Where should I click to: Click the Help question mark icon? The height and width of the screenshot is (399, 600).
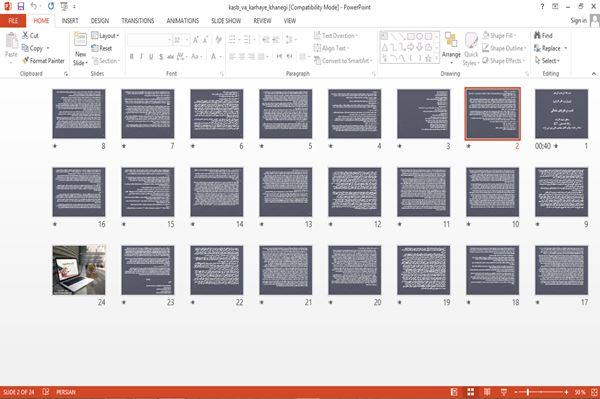[542, 7]
